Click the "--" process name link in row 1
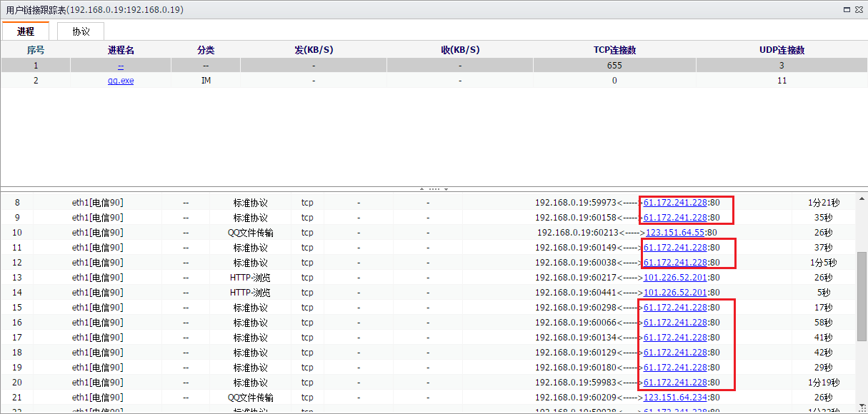Image resolution: width=868 pixels, height=414 pixels. pyautogui.click(x=121, y=66)
